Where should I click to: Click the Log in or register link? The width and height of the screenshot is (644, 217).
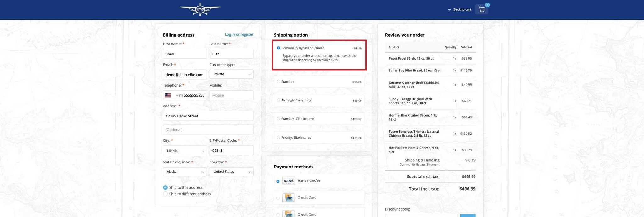(x=239, y=35)
